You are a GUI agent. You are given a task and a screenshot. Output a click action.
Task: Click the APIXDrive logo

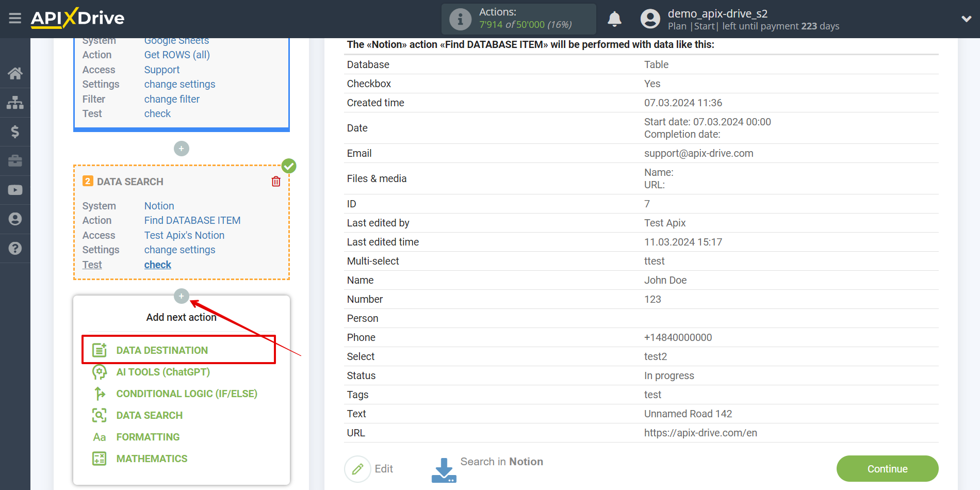point(77,18)
